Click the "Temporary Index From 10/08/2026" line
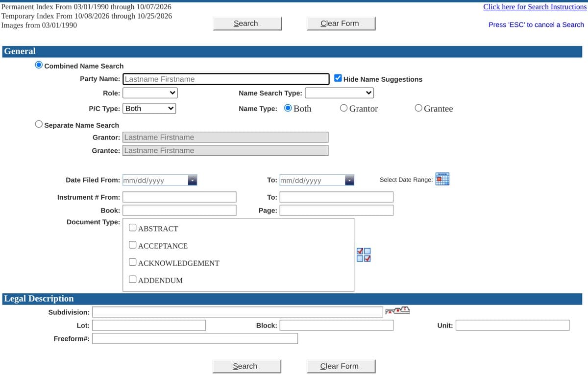The width and height of the screenshot is (588, 375). tap(87, 16)
